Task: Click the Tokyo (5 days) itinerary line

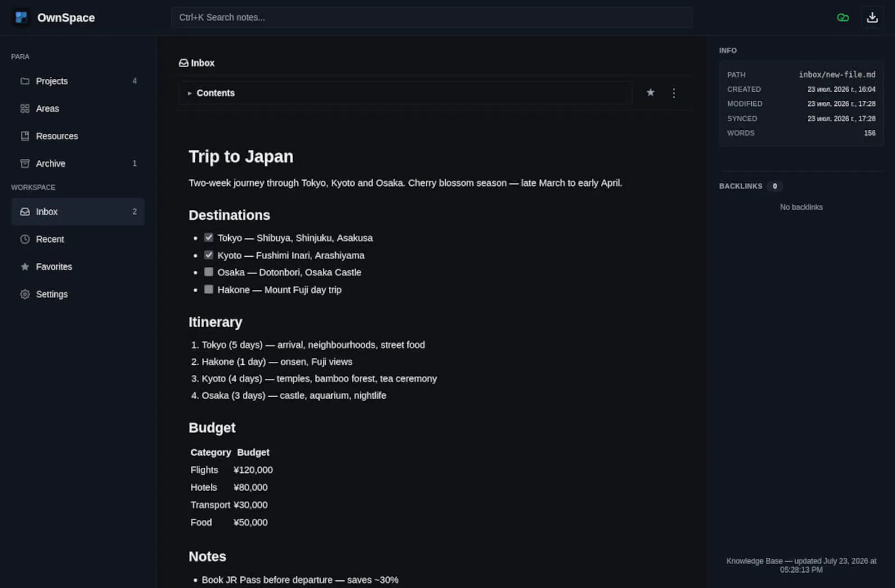Action: click(x=313, y=345)
